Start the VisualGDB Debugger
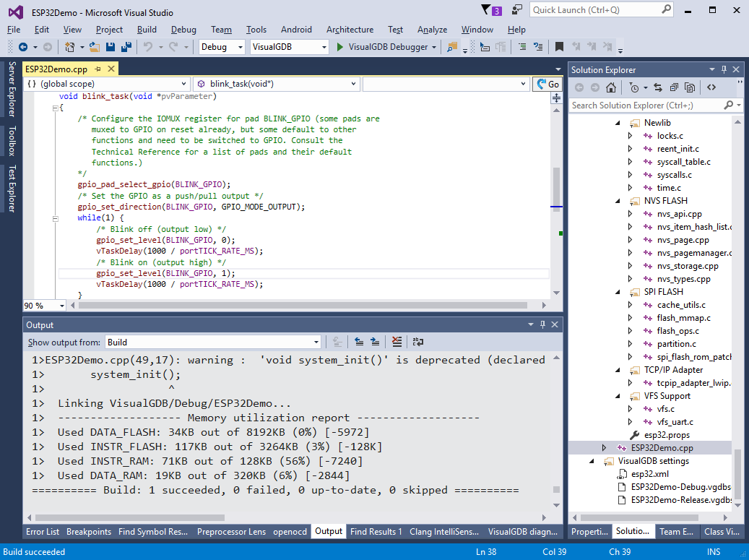Screen dimensions: 749x560 [x=382, y=47]
